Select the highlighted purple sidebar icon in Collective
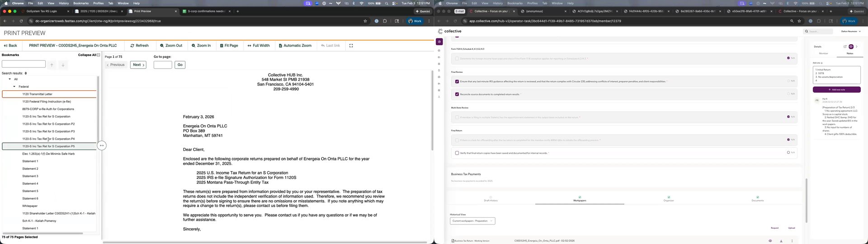Screen dimensions: 868x244 pyautogui.click(x=439, y=42)
